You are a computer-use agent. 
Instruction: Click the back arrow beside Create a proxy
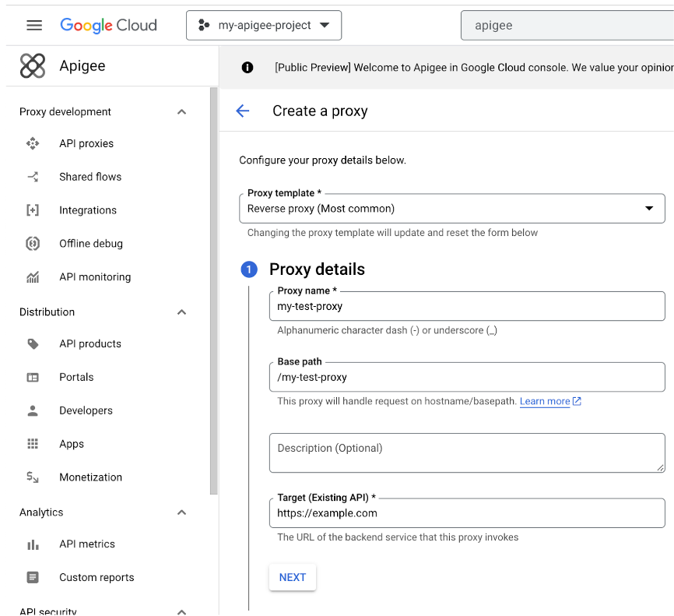[x=242, y=111]
